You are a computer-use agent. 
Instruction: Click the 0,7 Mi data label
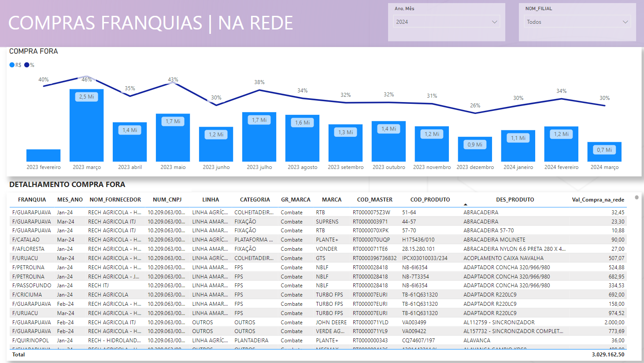click(x=604, y=150)
